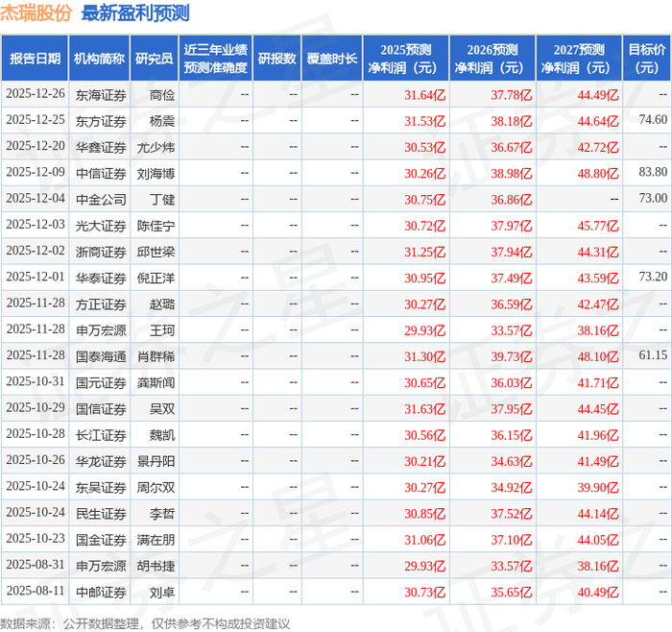Click the 45.77亿 forecast value
Image resolution: width=672 pixels, height=632 pixels.
(x=598, y=226)
